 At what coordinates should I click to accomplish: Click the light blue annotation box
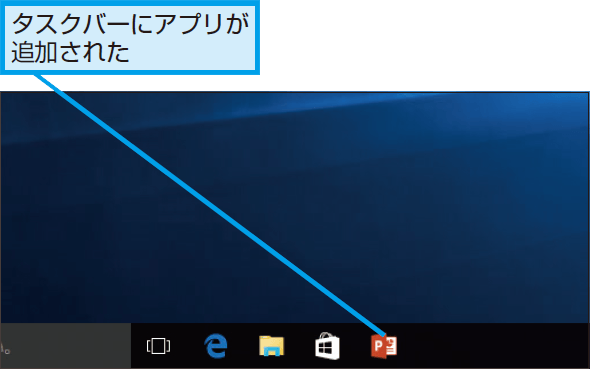[130, 37]
